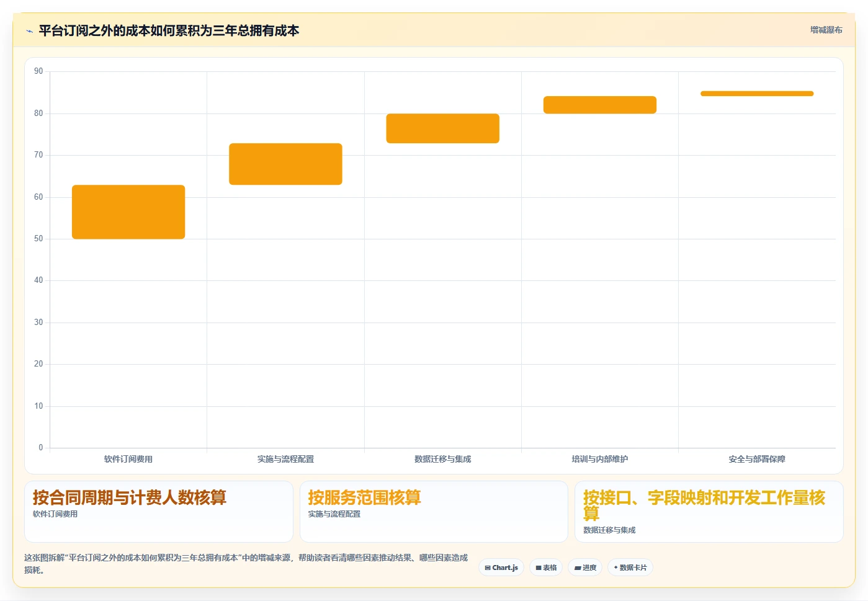The image size is (868, 601).
Task: Click the 数据迁移与集成 x-axis label
Action: (442, 459)
